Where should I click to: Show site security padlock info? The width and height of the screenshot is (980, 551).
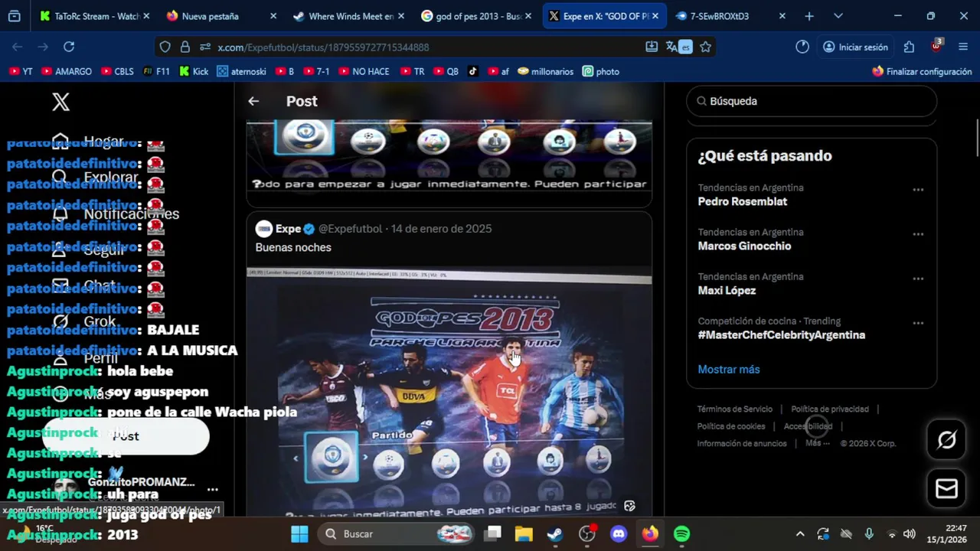pyautogui.click(x=185, y=47)
